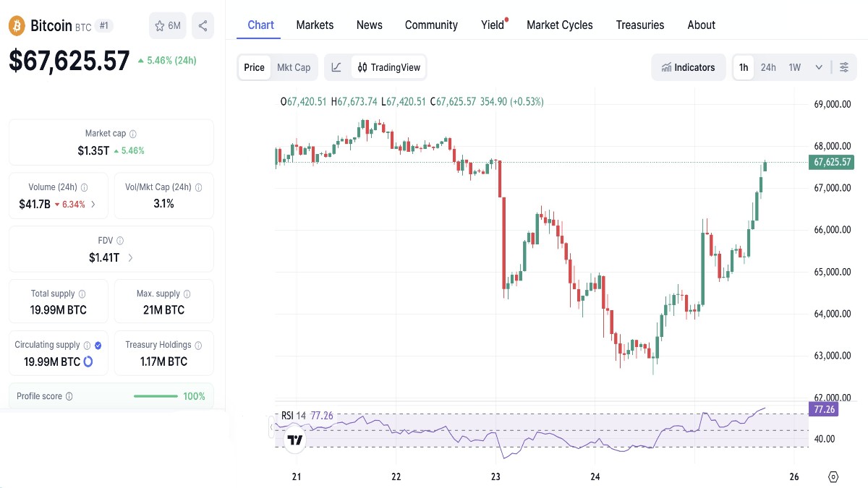Screen dimensions: 868x488
Task: Click the 3.1% Vol/Mkt Cap value
Action: coord(164,204)
